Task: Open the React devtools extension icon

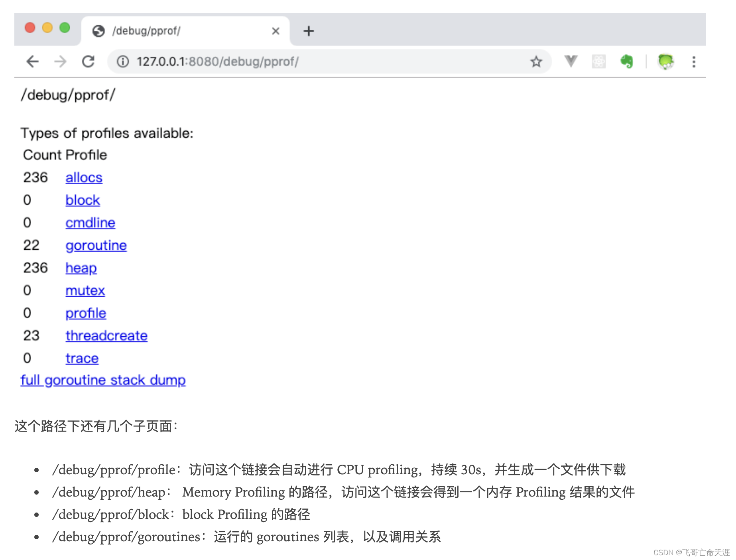Action: (x=598, y=61)
